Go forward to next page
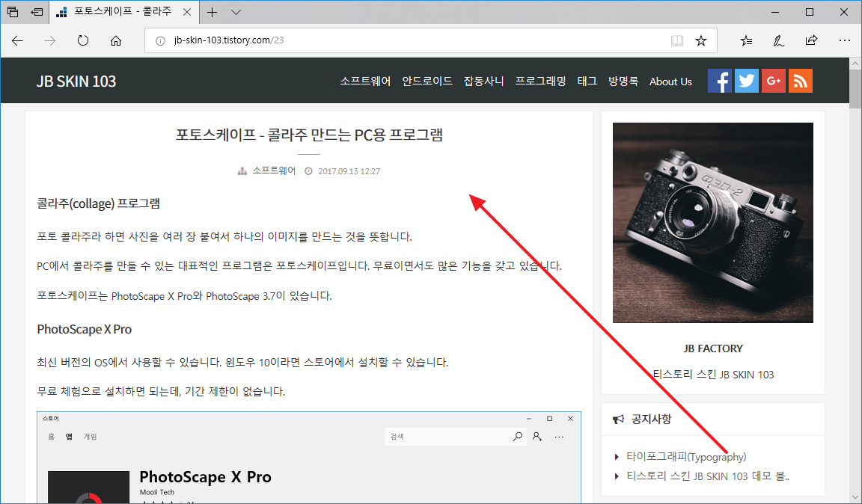This screenshot has height=504, width=862. coord(50,40)
